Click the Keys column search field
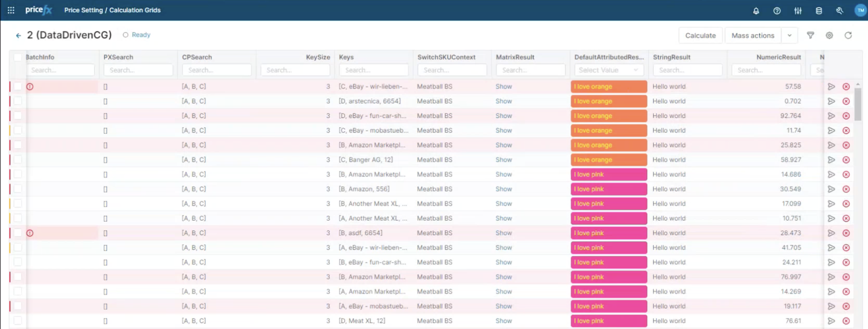Viewport: 868px width, 329px height. (374, 70)
